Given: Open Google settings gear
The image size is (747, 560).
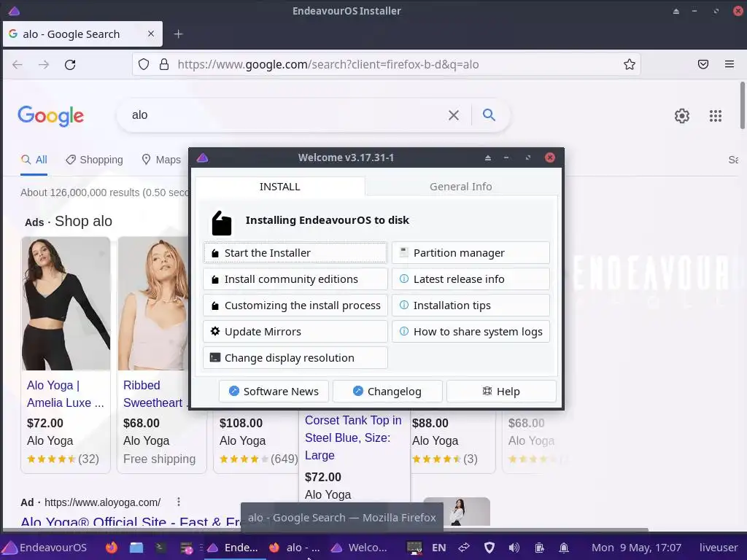Looking at the screenshot, I should [x=682, y=116].
